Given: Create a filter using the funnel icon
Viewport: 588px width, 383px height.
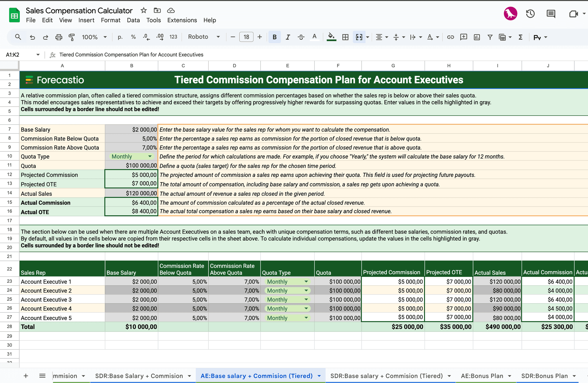Looking at the screenshot, I should pos(490,37).
